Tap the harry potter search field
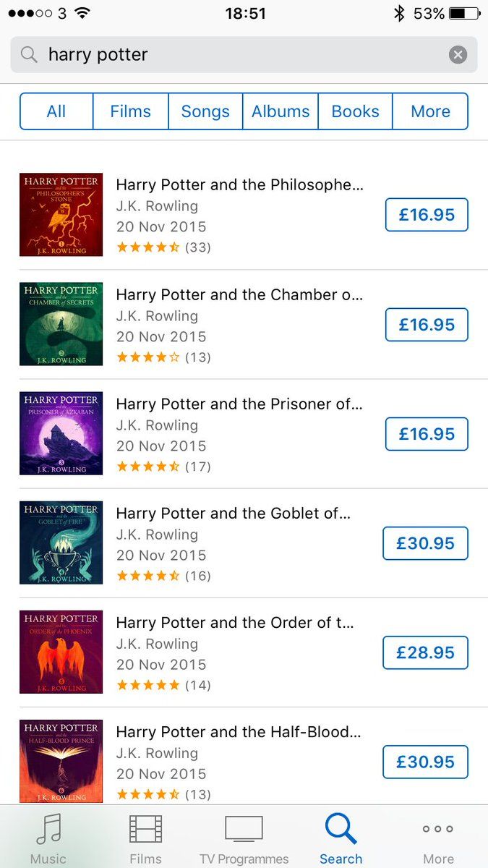488x868 pixels. pyautogui.click(x=239, y=54)
